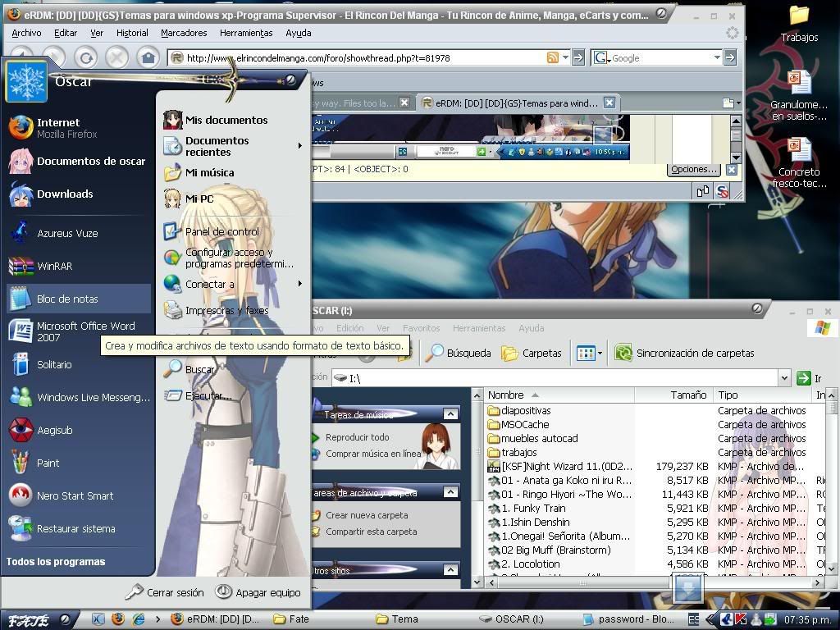Collapse the Tareas de archivo y carpeta panel
Viewport: 840px width, 630px height.
point(451,492)
